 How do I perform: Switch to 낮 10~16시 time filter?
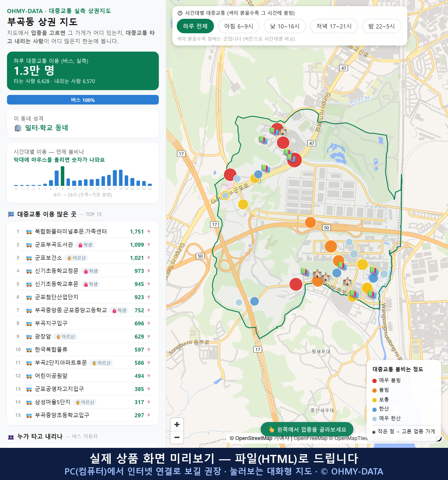pos(285,26)
